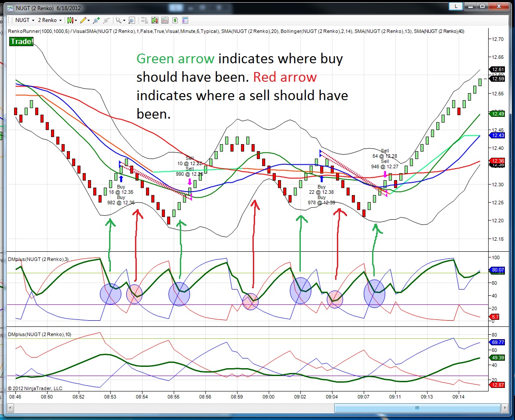Click the red 12.87 indicator value marker

[497, 384]
